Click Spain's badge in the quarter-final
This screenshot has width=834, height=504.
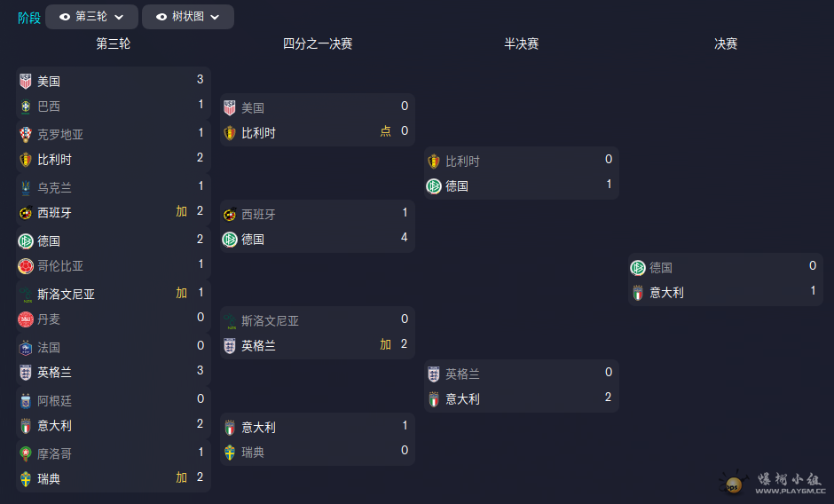230,214
